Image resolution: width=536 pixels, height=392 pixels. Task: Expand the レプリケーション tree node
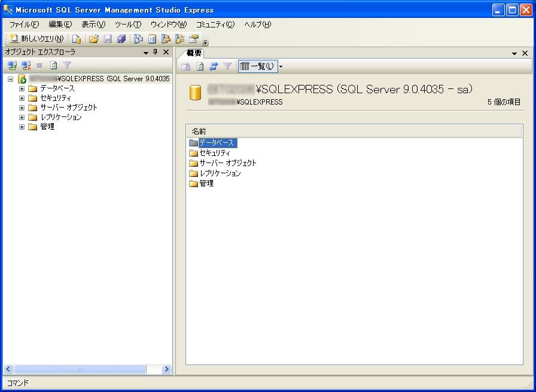22,118
